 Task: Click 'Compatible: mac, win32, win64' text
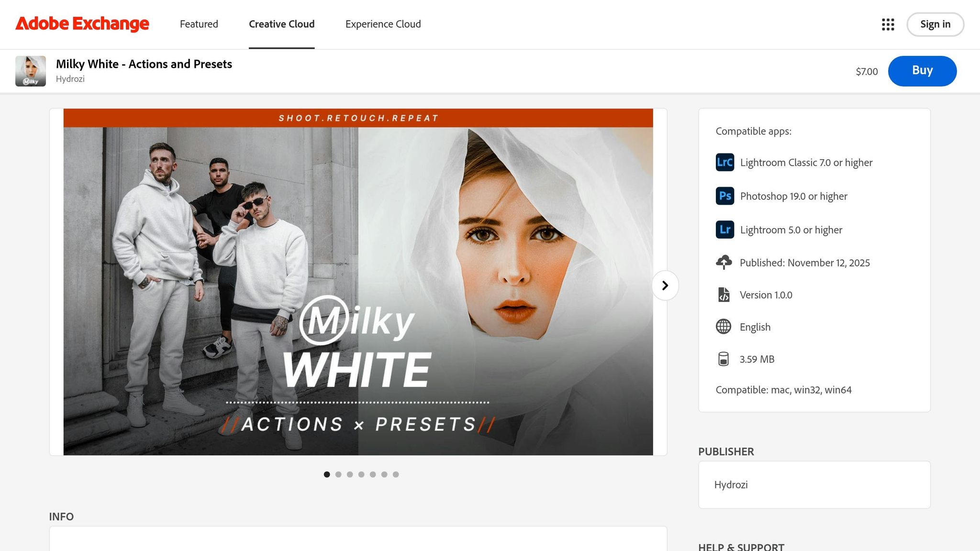(x=784, y=390)
